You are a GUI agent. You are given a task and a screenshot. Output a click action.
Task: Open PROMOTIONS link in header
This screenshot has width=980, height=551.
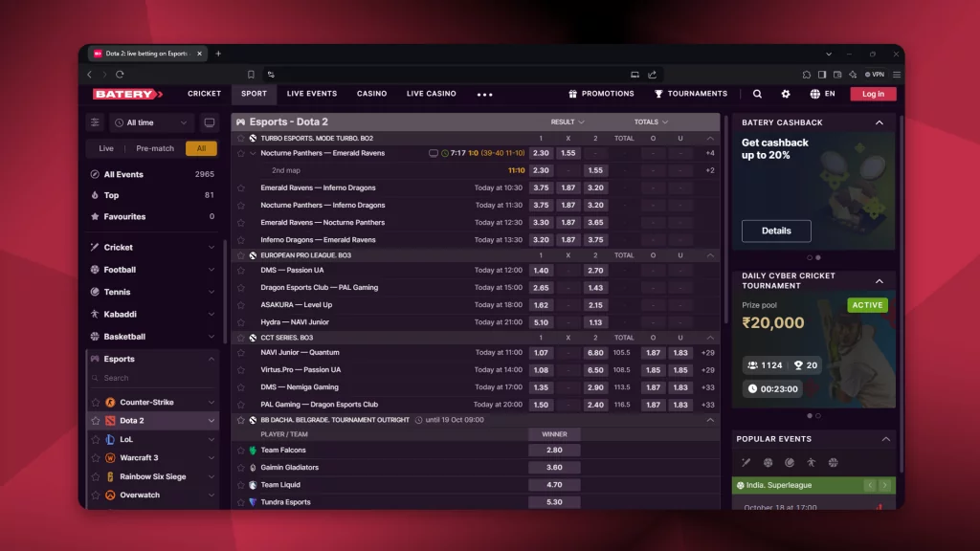[601, 94]
